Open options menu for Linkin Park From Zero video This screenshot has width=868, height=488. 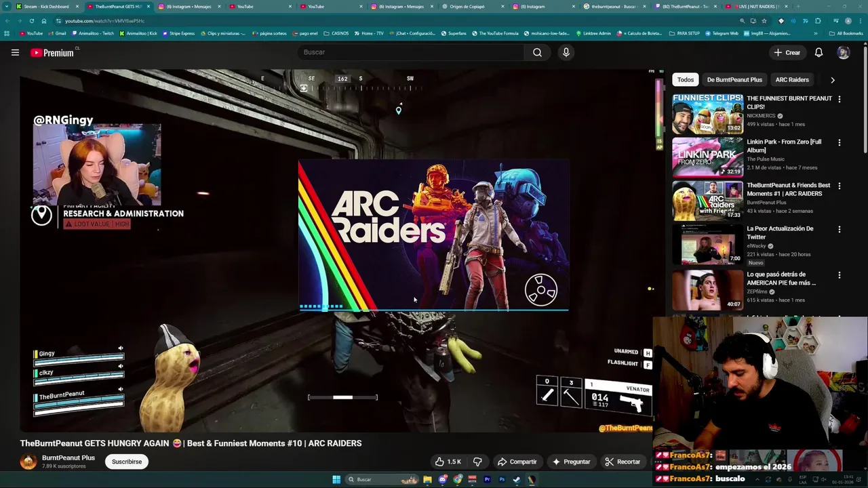coord(840,142)
